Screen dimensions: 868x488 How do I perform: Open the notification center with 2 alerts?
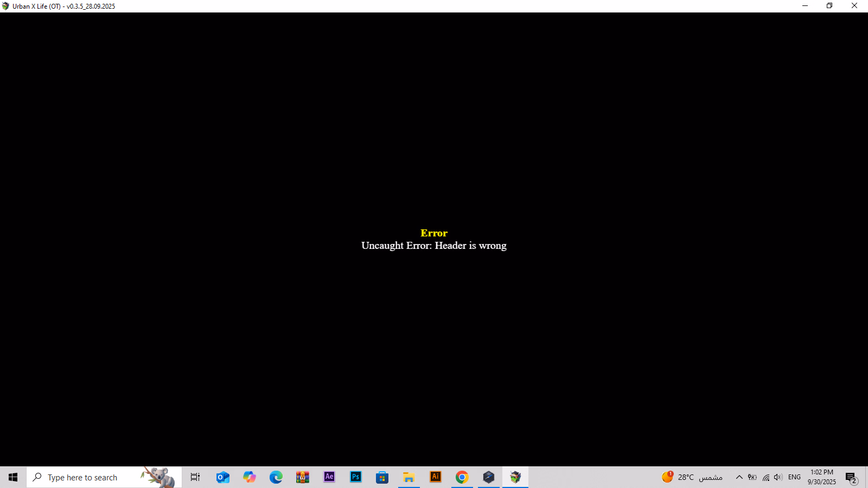(851, 477)
